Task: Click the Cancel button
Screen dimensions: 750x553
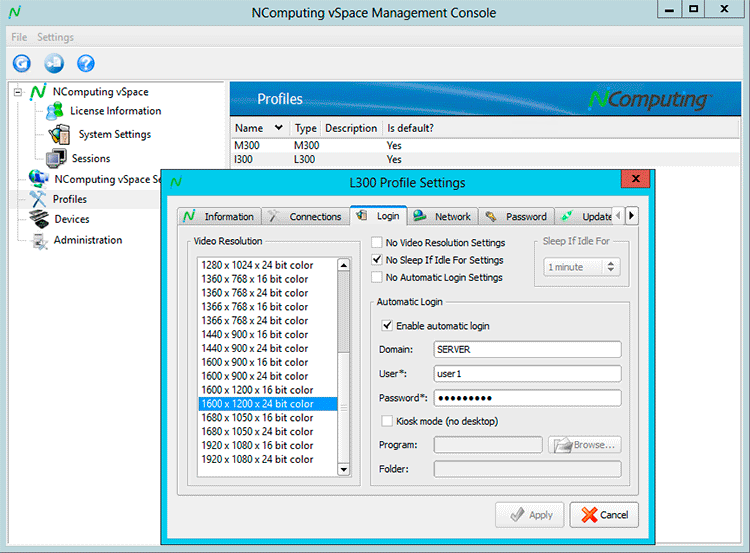Action: click(604, 515)
